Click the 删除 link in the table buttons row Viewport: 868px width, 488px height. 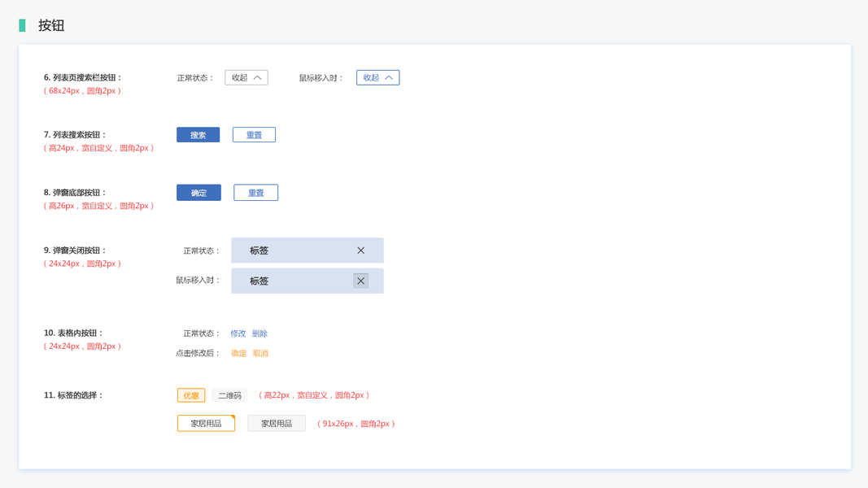pos(260,333)
